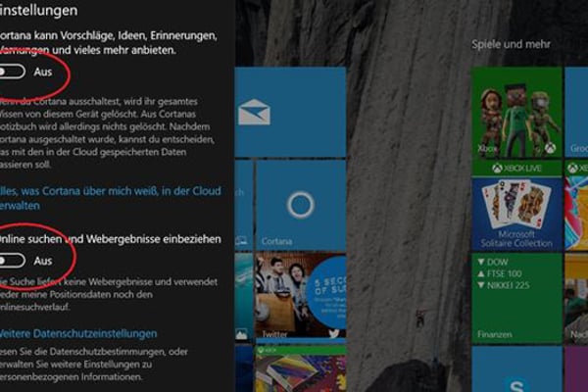
Task: Select the partially visible tile right of Skype
Action: point(577,370)
